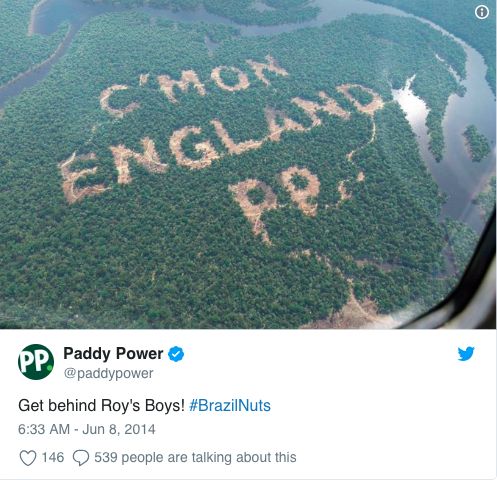Visit the @paddypower handle
This screenshot has height=480, width=497.
[x=108, y=373]
